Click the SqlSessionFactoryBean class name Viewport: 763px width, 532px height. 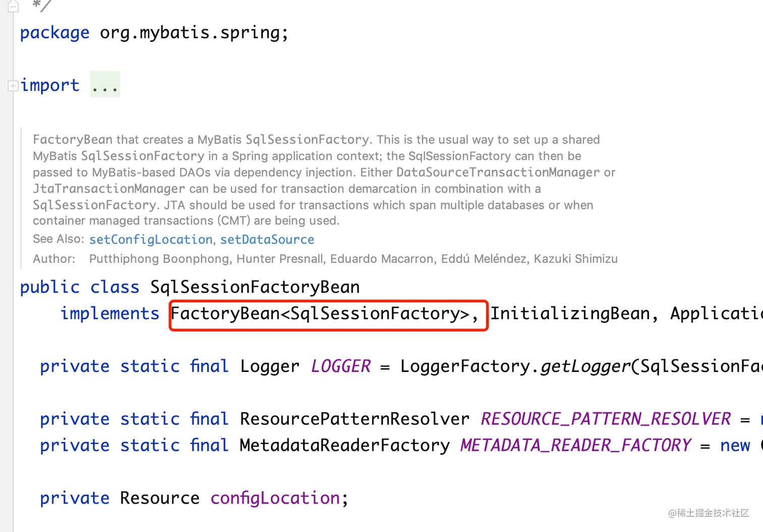click(255, 287)
